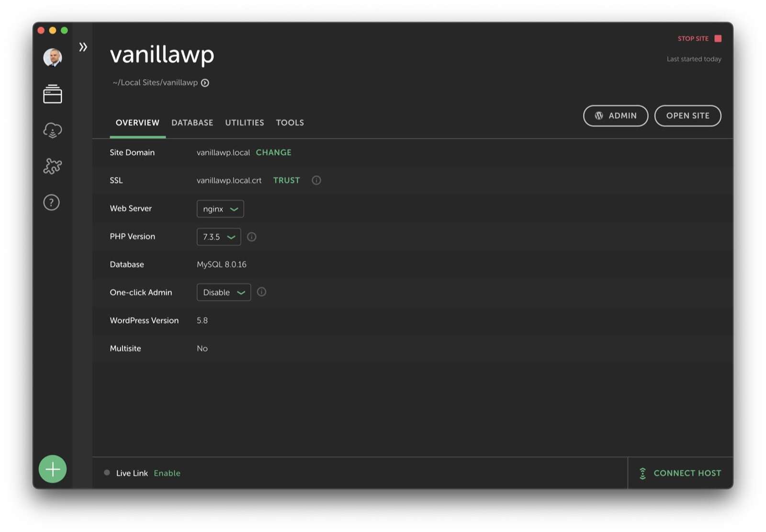Click the WordPress Version 5.8 value
The height and width of the screenshot is (532, 766).
click(202, 320)
